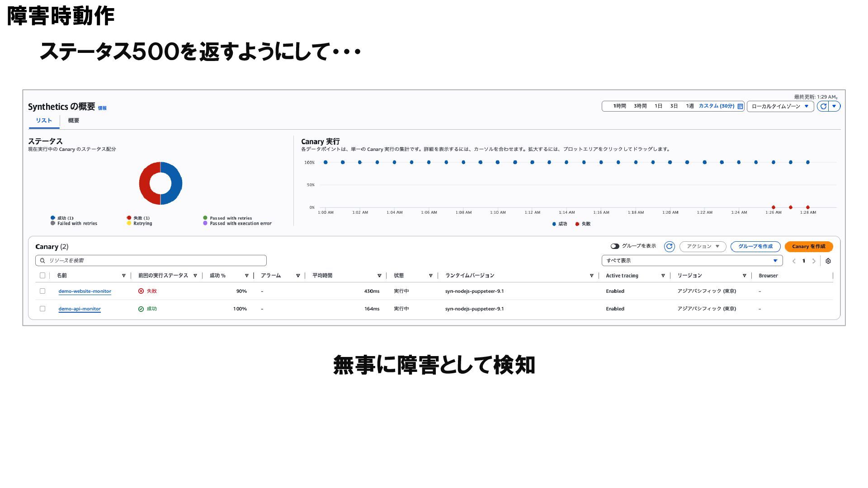
Task: Expand the アクション dropdown
Action: pos(703,246)
